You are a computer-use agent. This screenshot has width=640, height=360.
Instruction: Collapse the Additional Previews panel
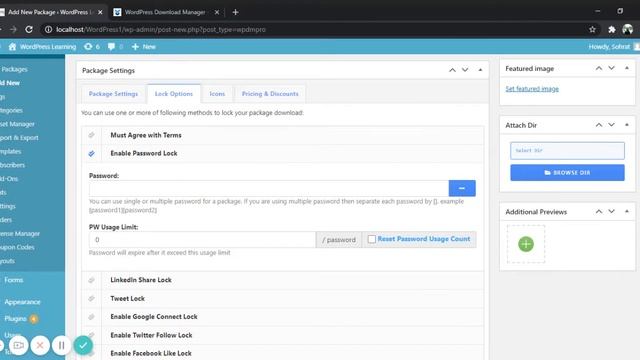coord(627,211)
